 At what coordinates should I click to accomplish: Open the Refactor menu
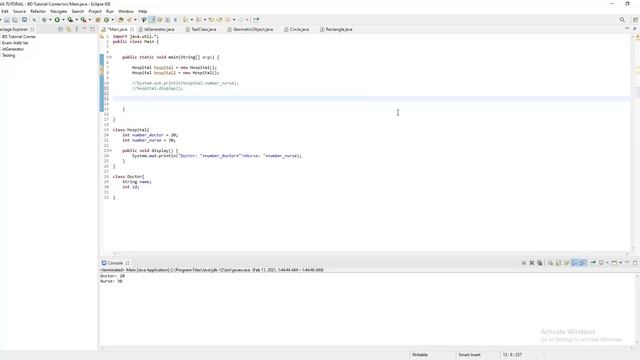pyautogui.click(x=38, y=11)
